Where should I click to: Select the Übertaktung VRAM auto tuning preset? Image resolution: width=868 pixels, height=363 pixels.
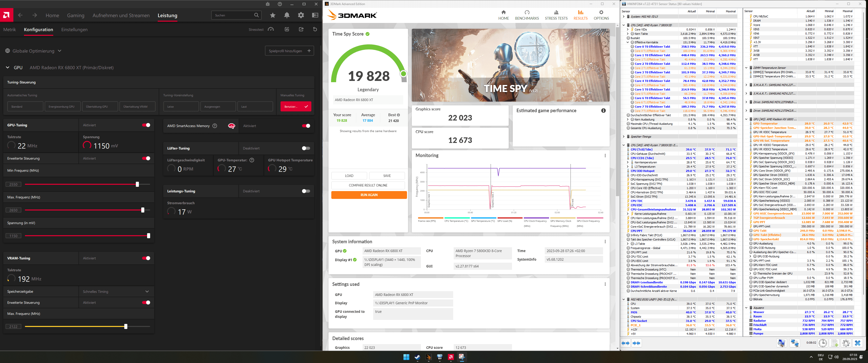pyautogui.click(x=138, y=107)
